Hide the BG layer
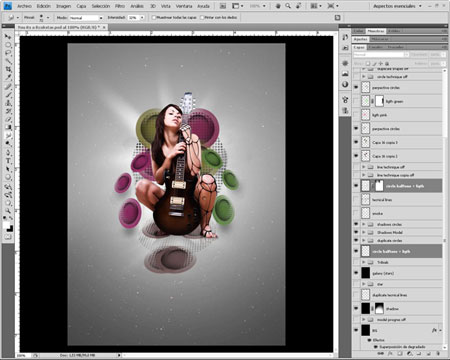Image resolution: width=450 pixels, height=360 pixels. pyautogui.click(x=356, y=330)
